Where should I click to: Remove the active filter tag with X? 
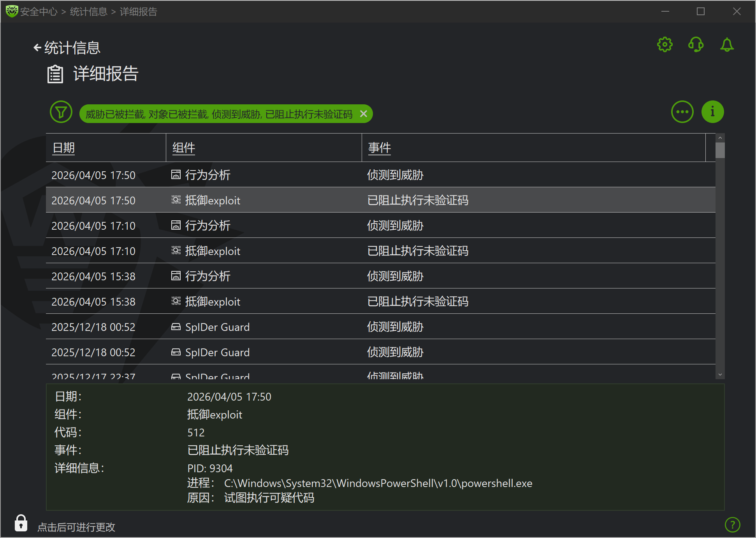click(364, 114)
